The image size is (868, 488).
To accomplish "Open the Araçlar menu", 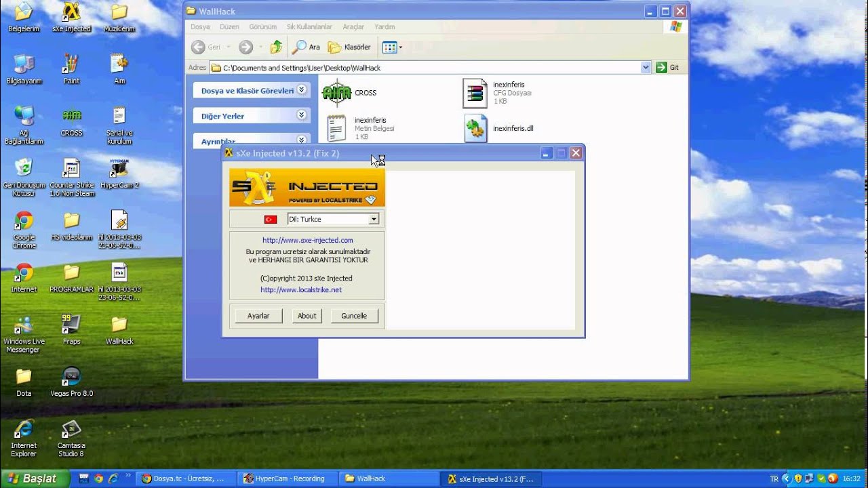I will tap(353, 26).
